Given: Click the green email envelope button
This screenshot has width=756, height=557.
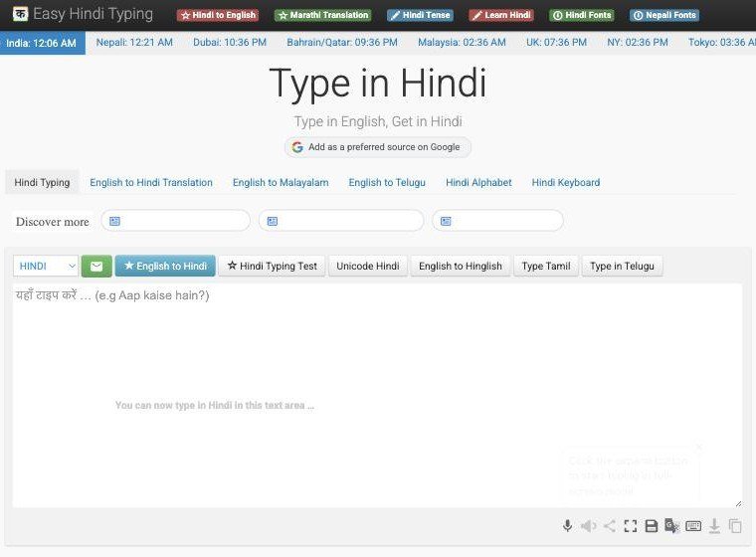Looking at the screenshot, I should 96,267.
